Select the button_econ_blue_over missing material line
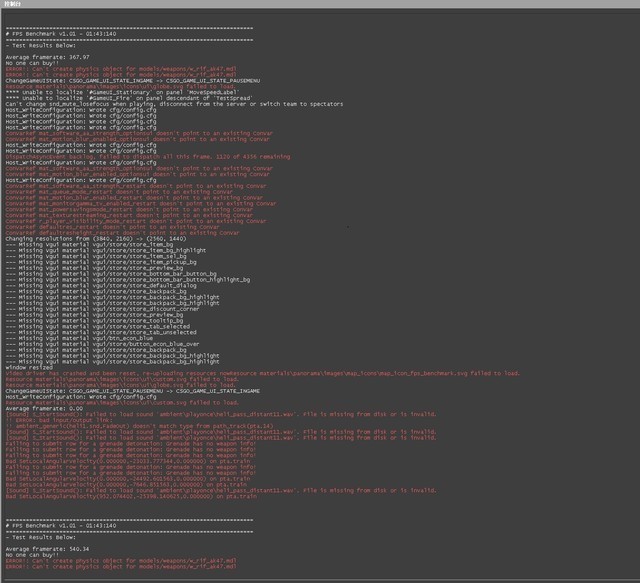 [x=102, y=344]
